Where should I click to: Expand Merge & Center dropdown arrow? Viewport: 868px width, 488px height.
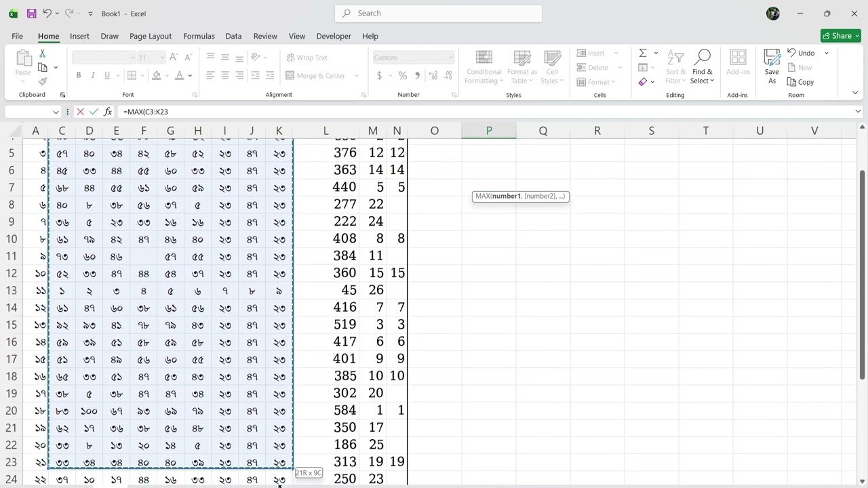[x=357, y=76]
